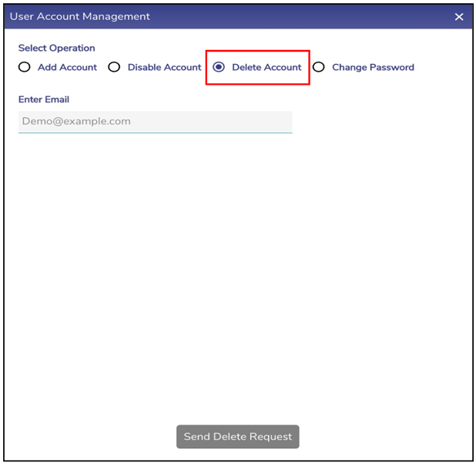
Task: Select the Add Account radio button
Action: [x=25, y=67]
